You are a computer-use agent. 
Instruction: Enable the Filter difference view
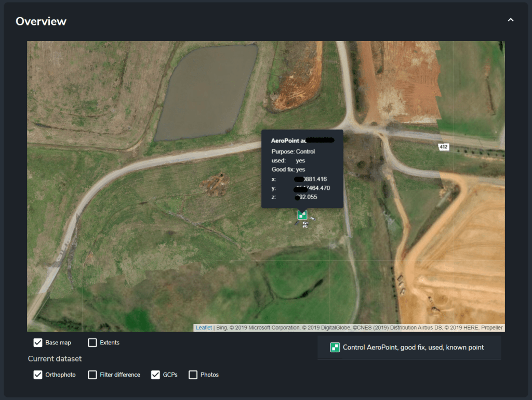click(94, 375)
